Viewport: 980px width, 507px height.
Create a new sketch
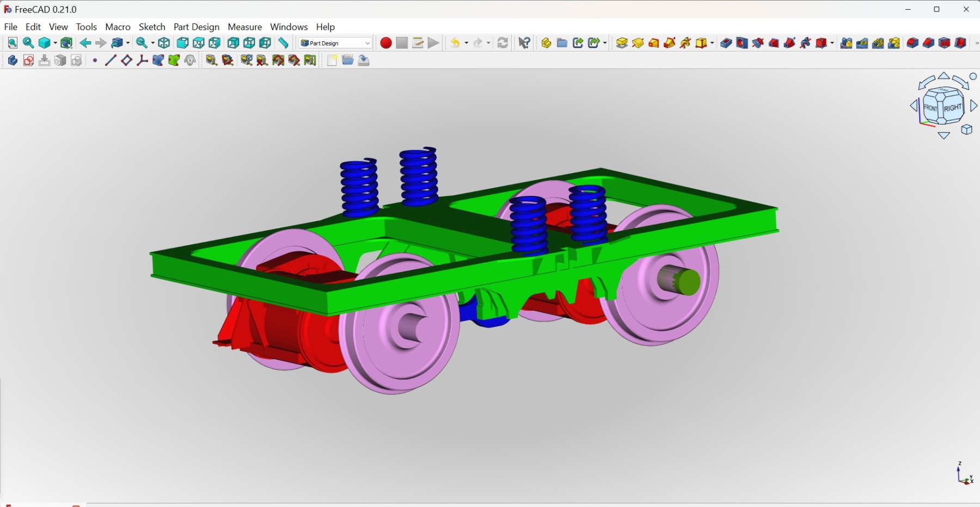click(28, 60)
